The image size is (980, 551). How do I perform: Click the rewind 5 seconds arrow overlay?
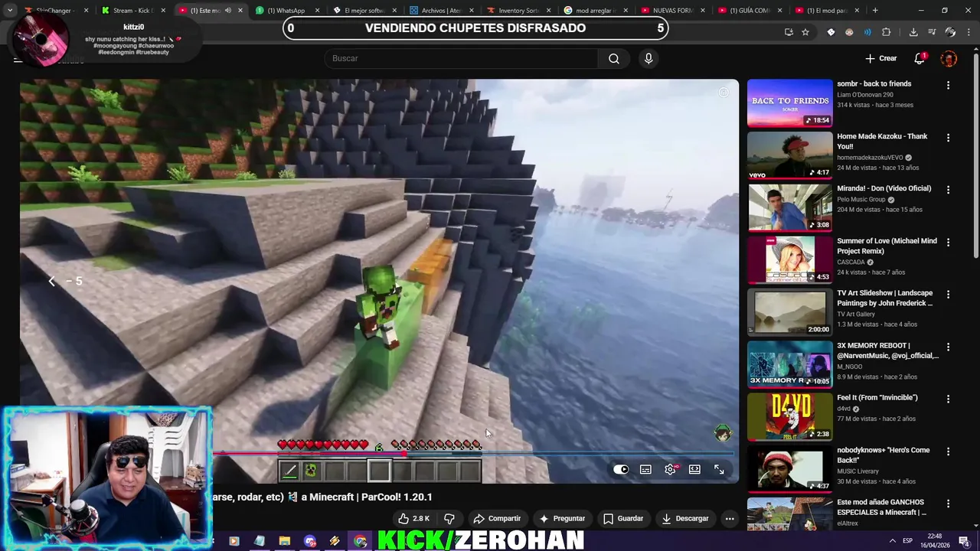point(51,282)
